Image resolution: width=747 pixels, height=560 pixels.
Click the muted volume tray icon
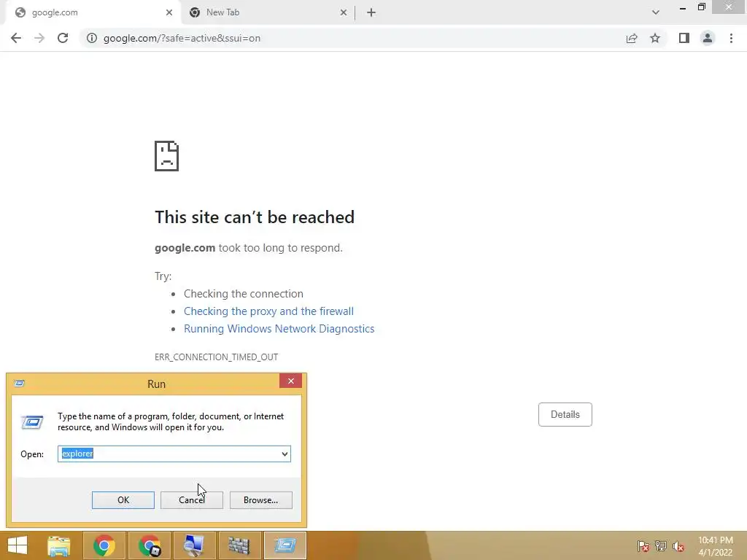click(x=678, y=545)
